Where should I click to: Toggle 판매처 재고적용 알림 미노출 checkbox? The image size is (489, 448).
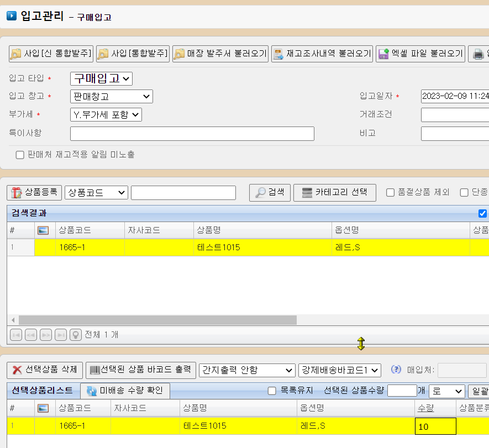click(20, 155)
